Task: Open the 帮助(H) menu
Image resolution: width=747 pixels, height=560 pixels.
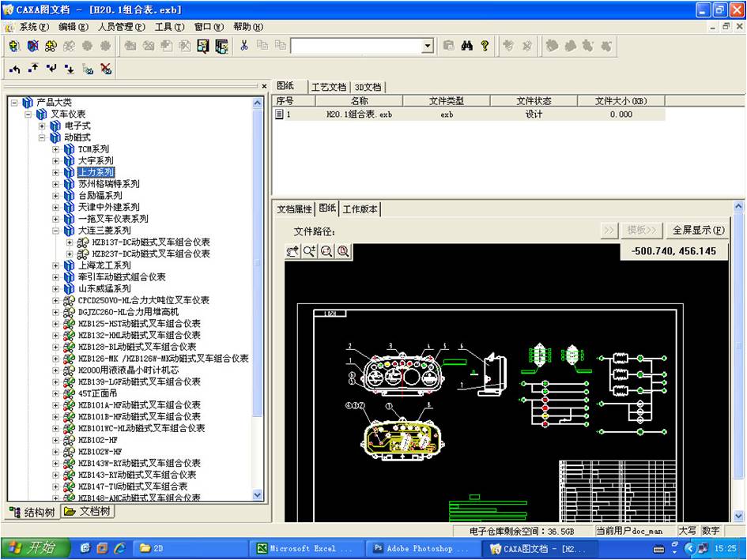Action: (x=248, y=27)
